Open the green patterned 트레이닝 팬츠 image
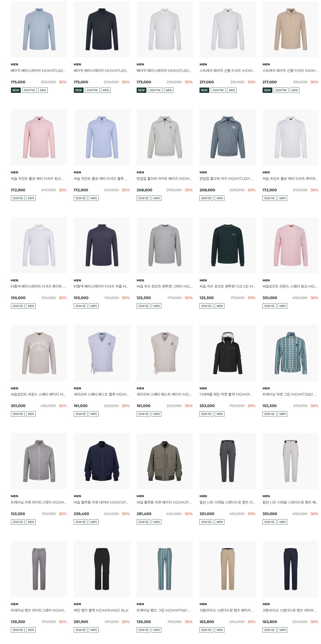The image size is (321, 644). [x=165, y=569]
